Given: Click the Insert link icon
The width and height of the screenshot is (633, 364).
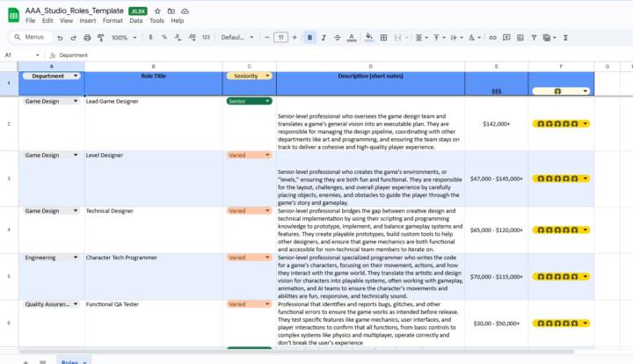Looking at the screenshot, I should (x=492, y=38).
